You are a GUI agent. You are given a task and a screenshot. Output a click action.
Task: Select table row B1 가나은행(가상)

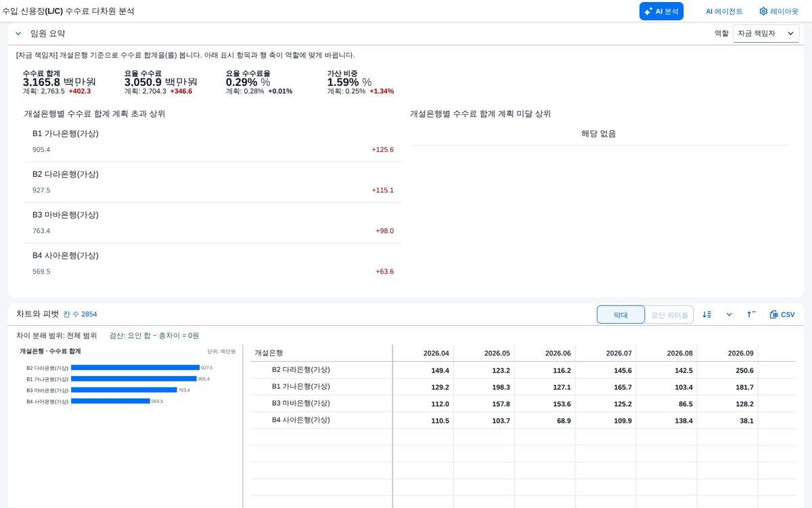click(522, 387)
